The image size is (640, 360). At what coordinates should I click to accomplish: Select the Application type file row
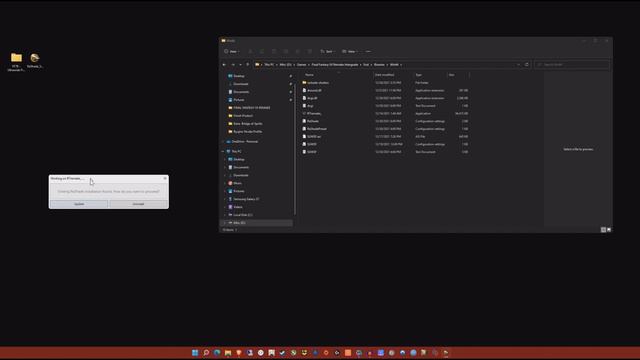(x=385, y=113)
